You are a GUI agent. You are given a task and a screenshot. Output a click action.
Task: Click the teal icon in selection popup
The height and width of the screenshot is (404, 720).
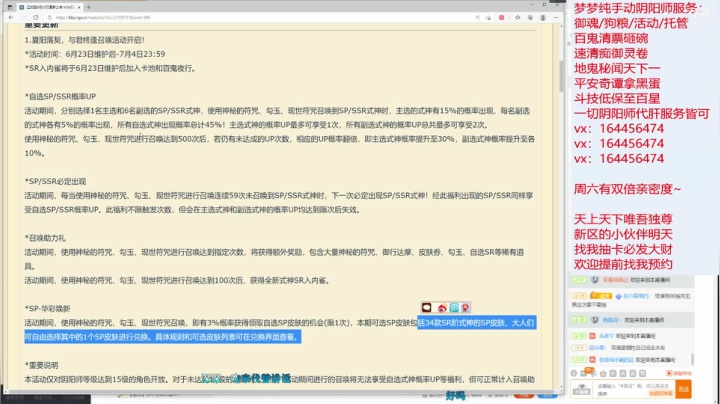pos(454,307)
